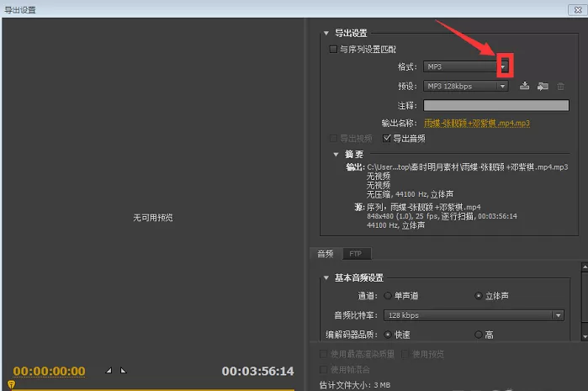This screenshot has height=391, width=588.
Task: Click the output name link with .mp4.mp3
Action: [477, 123]
